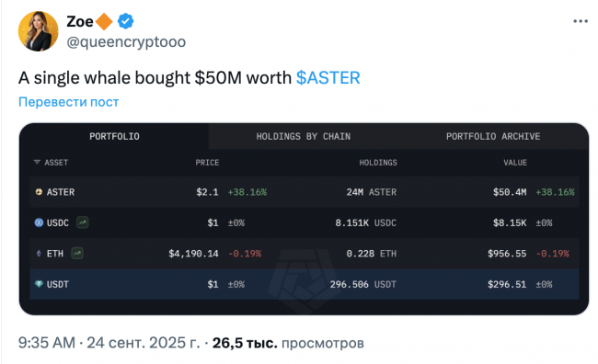Screen dimensions: 598x364
Task: Open the three-dot more options menu
Action: 581,21
